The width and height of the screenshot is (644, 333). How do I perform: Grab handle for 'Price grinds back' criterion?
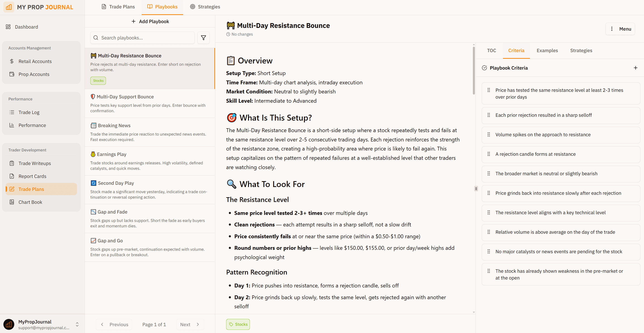pyautogui.click(x=488, y=193)
